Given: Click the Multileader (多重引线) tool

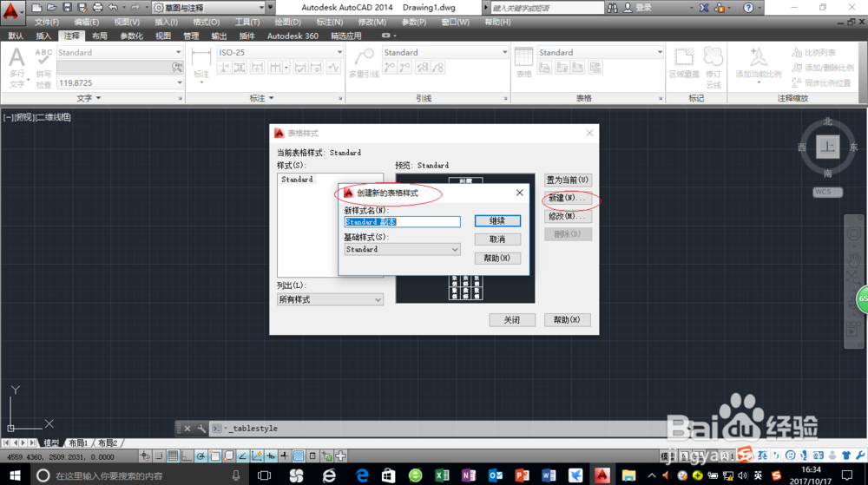Looking at the screenshot, I should click(364, 62).
